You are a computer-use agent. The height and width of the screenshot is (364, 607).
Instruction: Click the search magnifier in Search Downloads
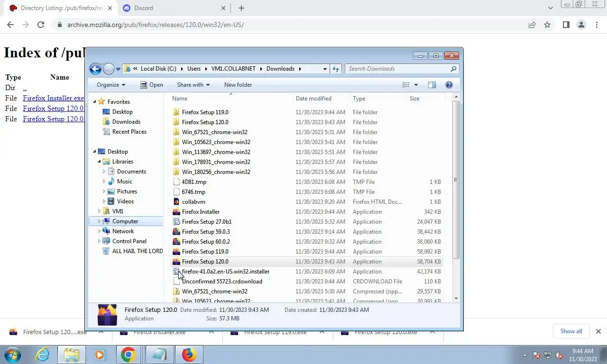453,69
